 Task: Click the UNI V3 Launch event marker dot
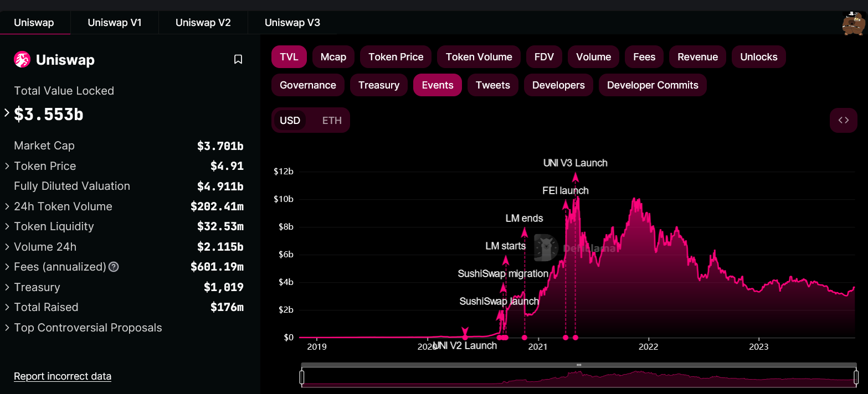coord(576,338)
